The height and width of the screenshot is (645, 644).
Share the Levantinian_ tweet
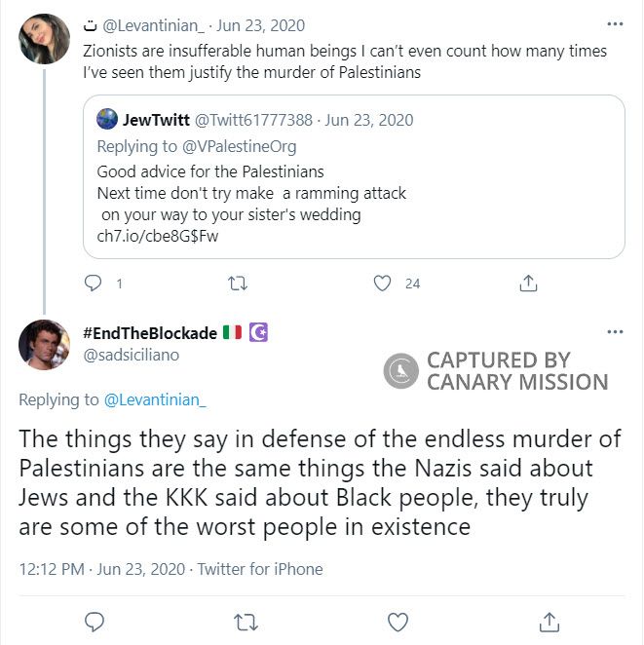pos(528,284)
